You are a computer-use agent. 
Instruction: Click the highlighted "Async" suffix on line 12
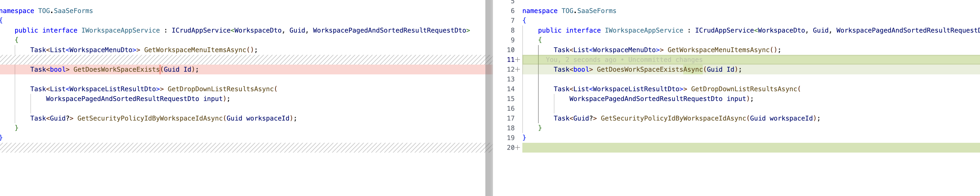tap(693, 69)
